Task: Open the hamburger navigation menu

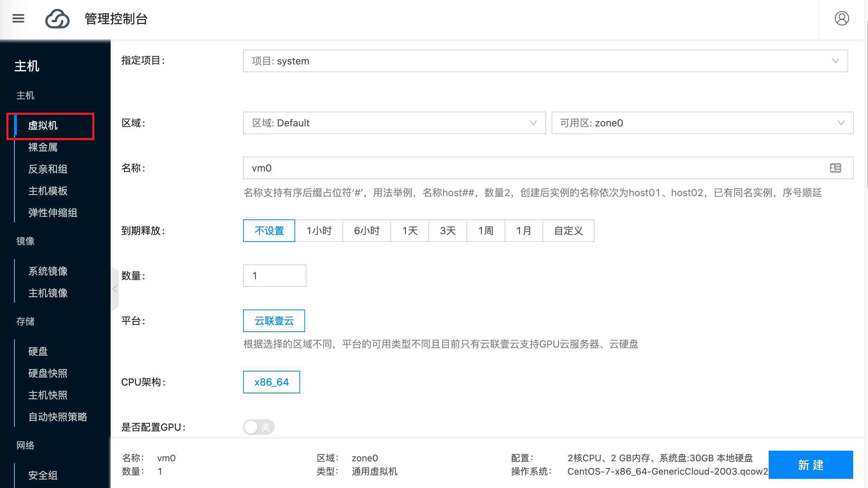Action: coord(18,18)
